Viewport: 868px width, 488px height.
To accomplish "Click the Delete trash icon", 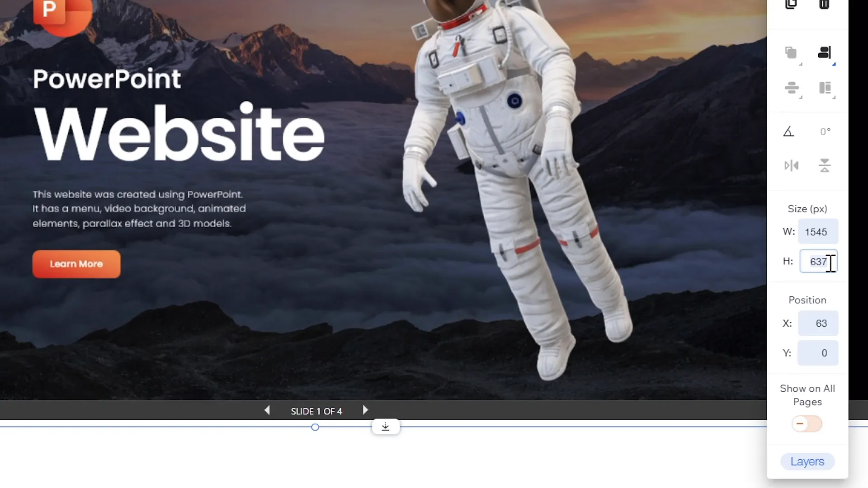I will click(x=824, y=4).
